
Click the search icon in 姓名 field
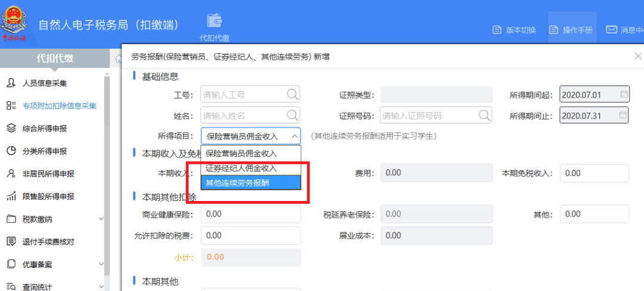[x=292, y=115]
